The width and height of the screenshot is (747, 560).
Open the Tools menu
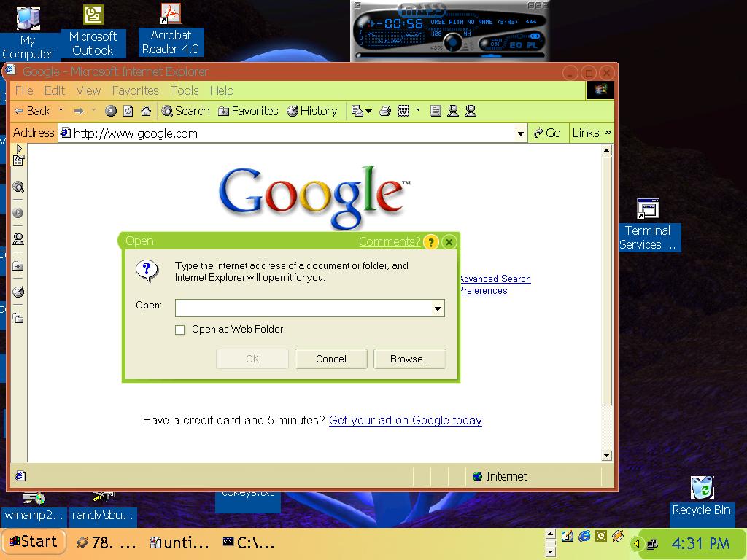click(x=185, y=91)
